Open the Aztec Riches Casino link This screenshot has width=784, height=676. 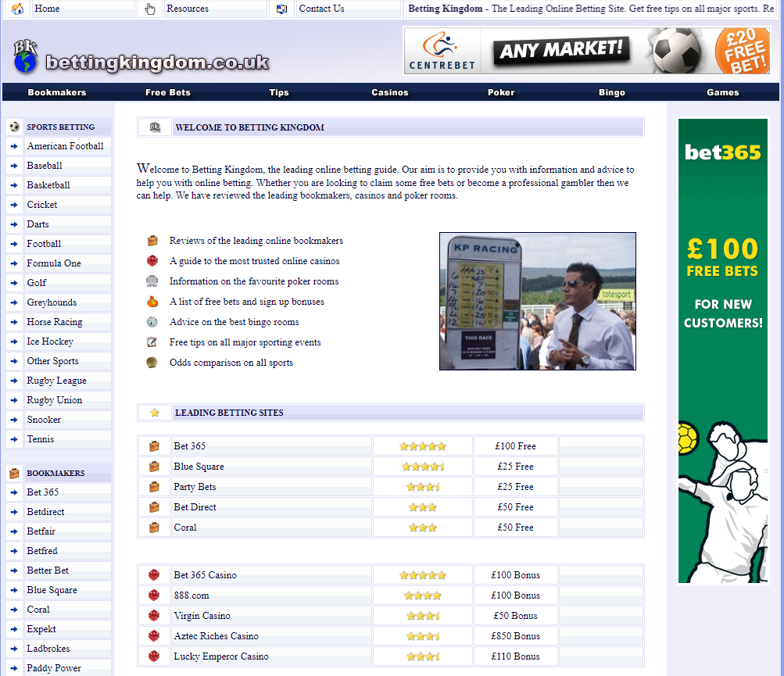(x=216, y=636)
